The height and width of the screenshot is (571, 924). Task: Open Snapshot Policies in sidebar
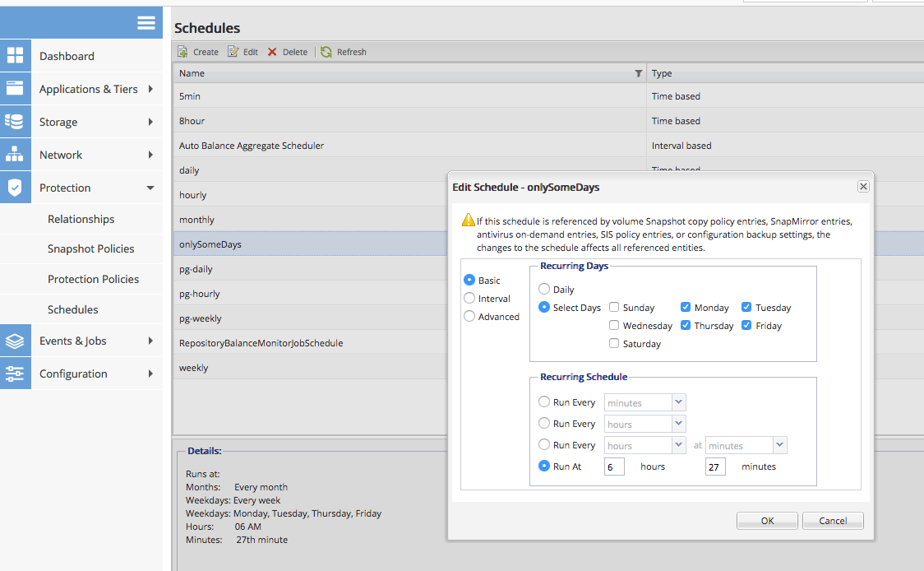coord(90,248)
